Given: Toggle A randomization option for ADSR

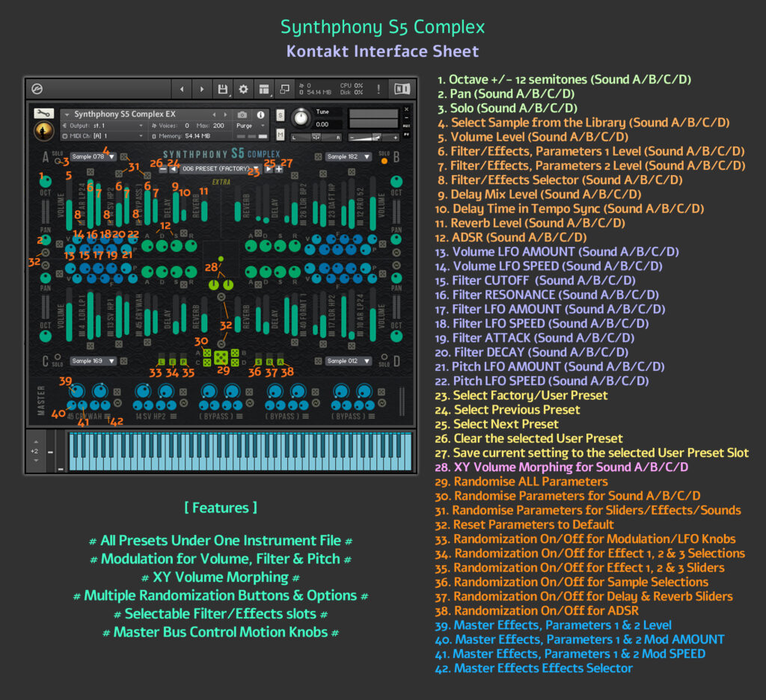Looking at the screenshot, I should (x=281, y=362).
